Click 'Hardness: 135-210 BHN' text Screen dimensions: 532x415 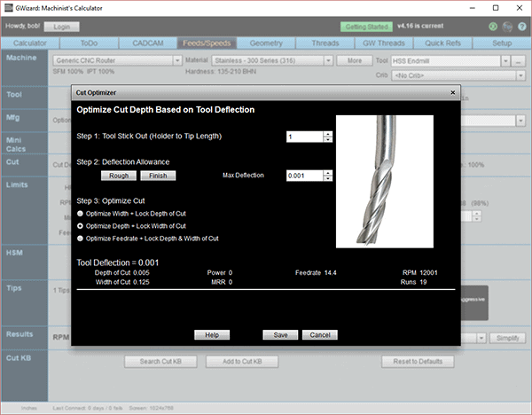click(x=221, y=72)
